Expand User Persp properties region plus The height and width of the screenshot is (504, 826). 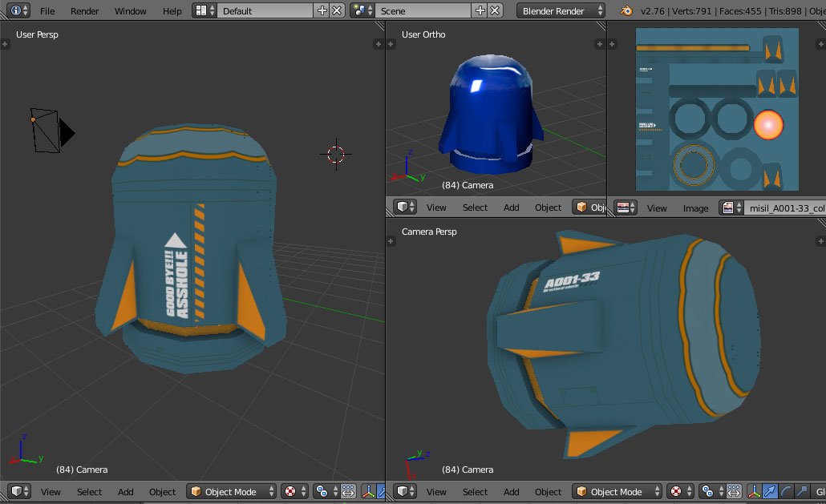(x=378, y=44)
